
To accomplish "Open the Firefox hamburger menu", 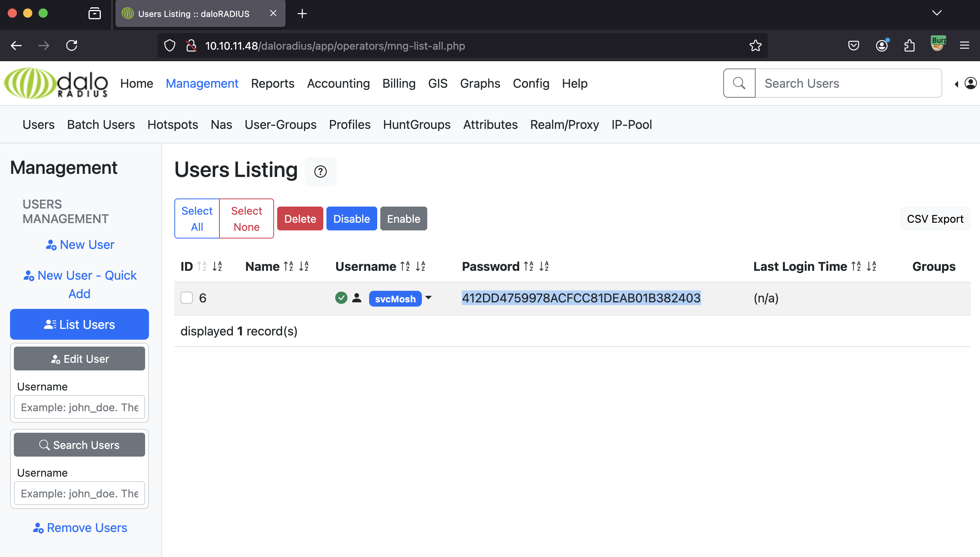I will [x=965, y=46].
